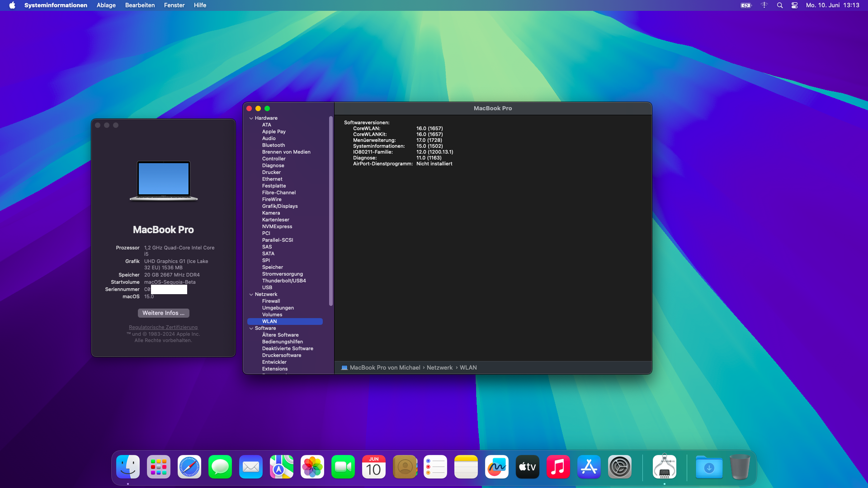
Task: Click the Weitere Infos button
Action: tap(163, 313)
